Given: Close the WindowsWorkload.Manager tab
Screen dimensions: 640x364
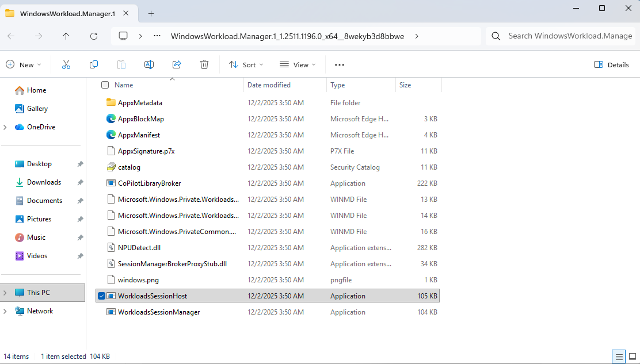Looking at the screenshot, I should tap(125, 13).
